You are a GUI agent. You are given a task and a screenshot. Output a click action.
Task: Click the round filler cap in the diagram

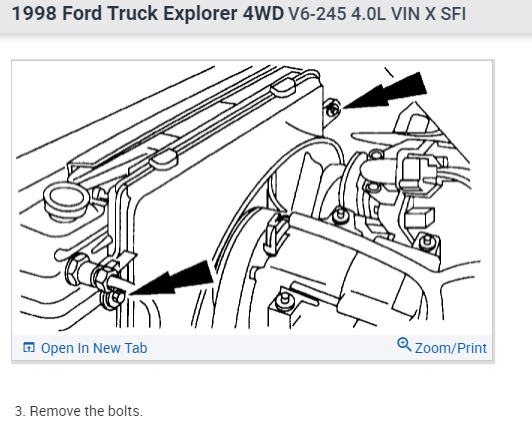click(x=66, y=202)
